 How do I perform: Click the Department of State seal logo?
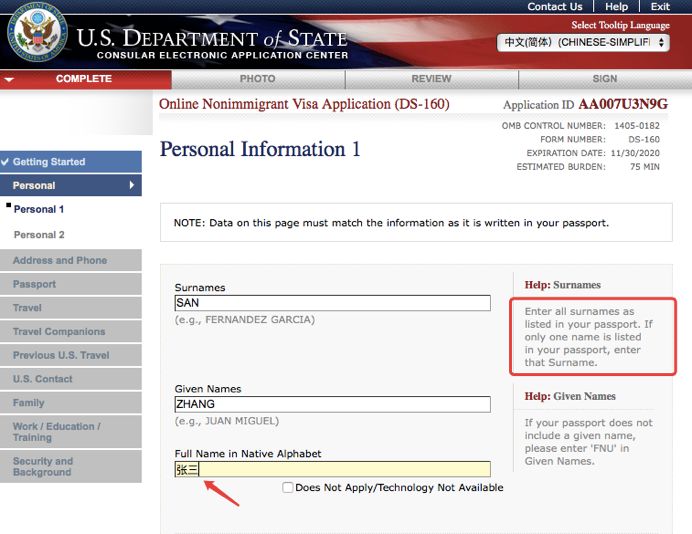click(37, 33)
